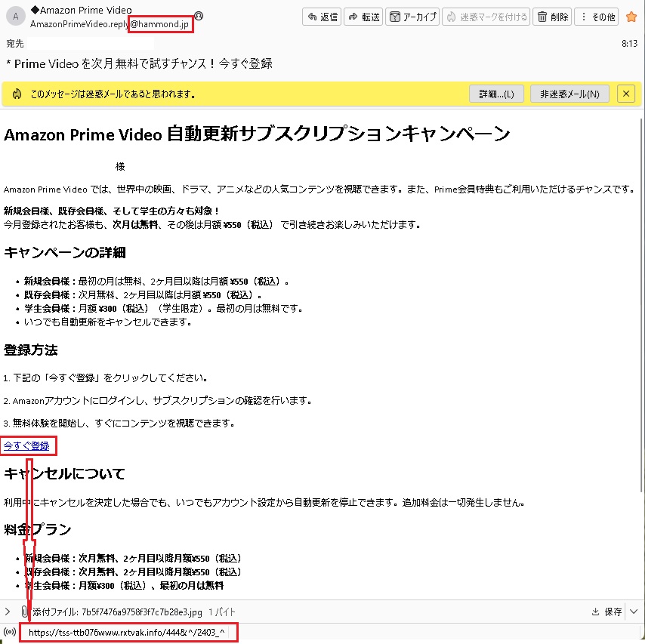Image resolution: width=645 pixels, height=644 pixels.
Task: Click the subject line text
Action: (139, 63)
